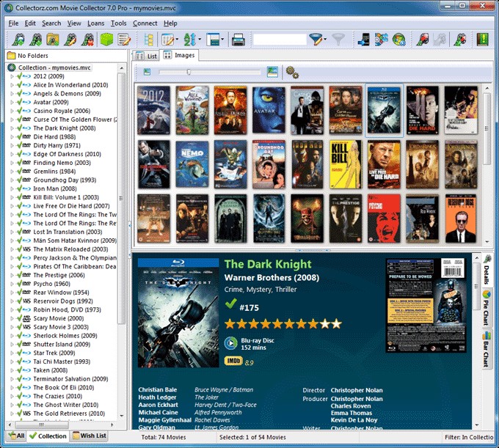Switch to the List view tab
The image size is (499, 448).
[146, 56]
